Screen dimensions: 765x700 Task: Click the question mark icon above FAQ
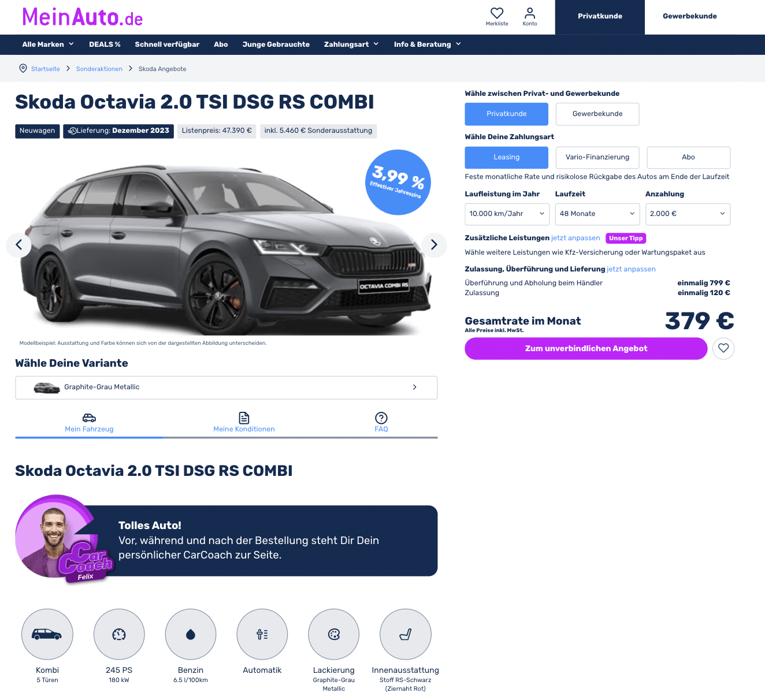(381, 418)
